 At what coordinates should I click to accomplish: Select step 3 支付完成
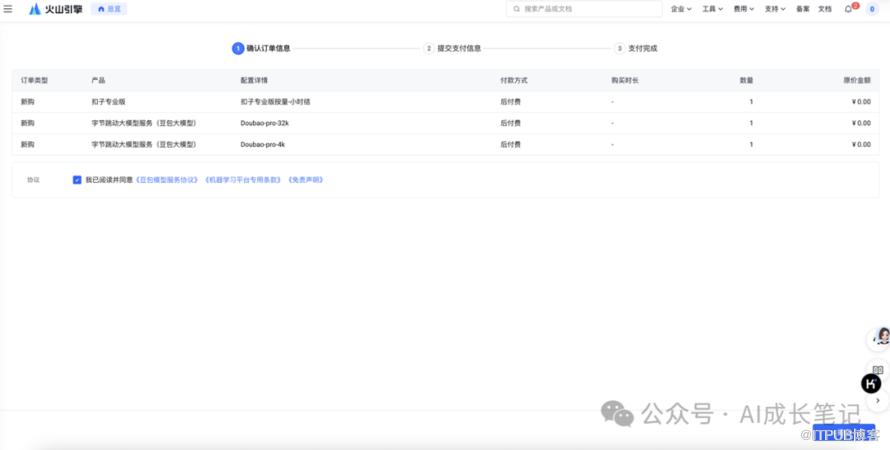click(636, 49)
